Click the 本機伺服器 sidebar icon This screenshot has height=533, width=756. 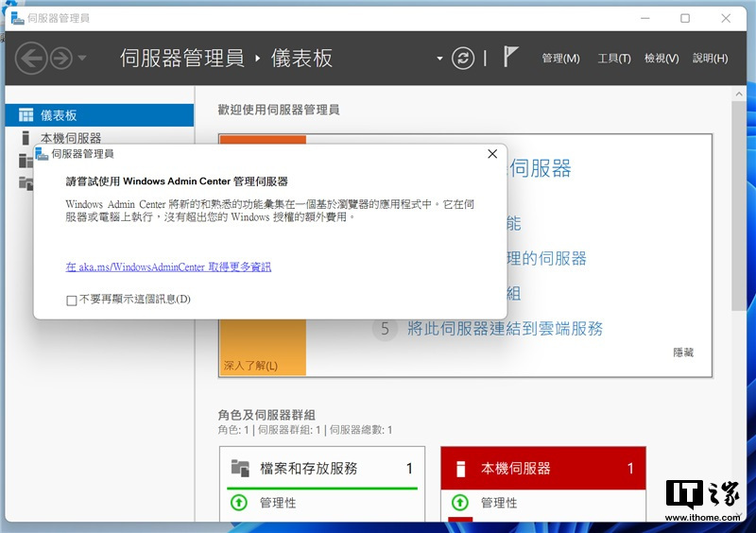26,138
